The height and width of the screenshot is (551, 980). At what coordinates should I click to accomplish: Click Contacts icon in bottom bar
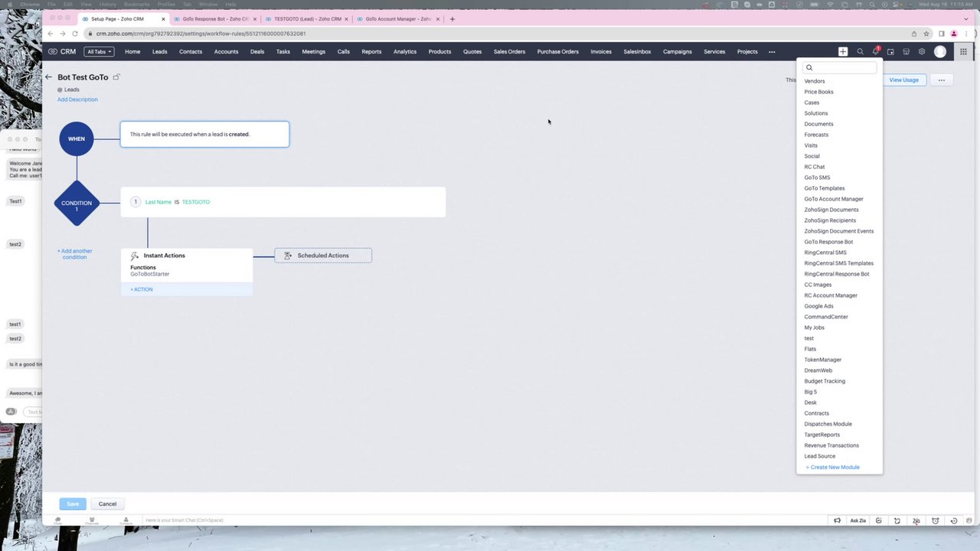[126, 520]
